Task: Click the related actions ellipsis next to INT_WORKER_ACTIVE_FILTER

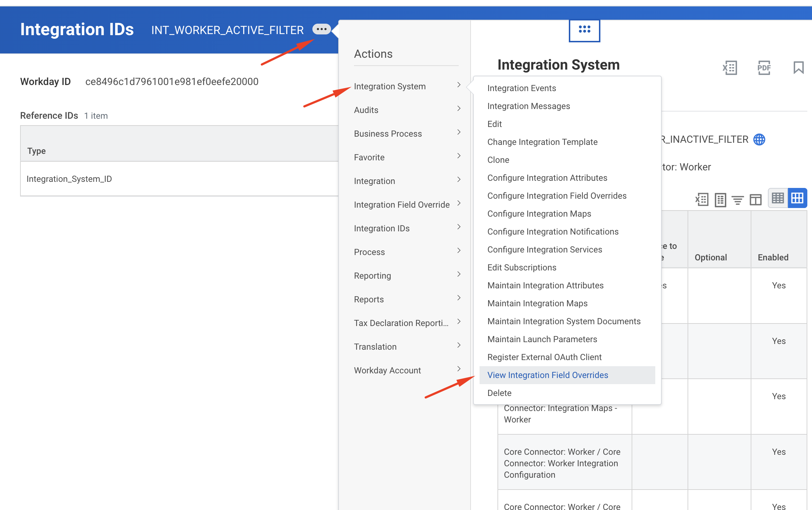Action: (321, 29)
